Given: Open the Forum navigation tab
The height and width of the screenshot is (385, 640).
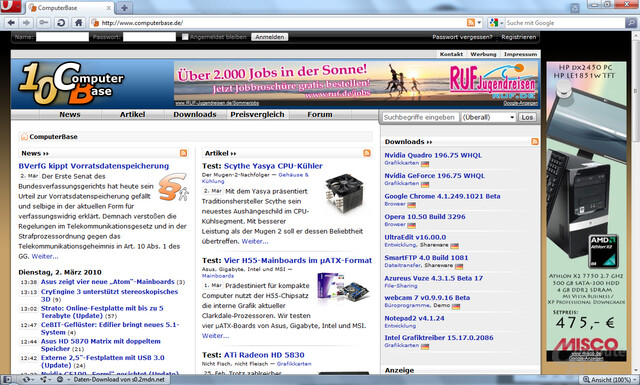Looking at the screenshot, I should 320,115.
